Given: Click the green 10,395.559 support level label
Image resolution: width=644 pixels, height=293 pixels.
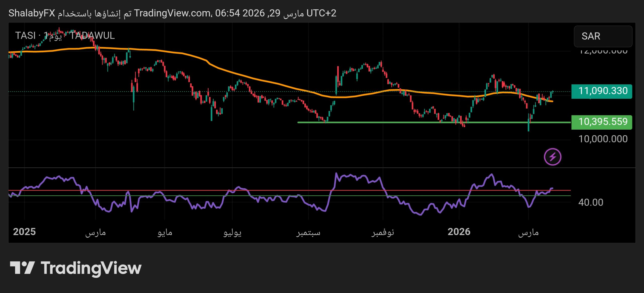Looking at the screenshot, I should (601, 122).
